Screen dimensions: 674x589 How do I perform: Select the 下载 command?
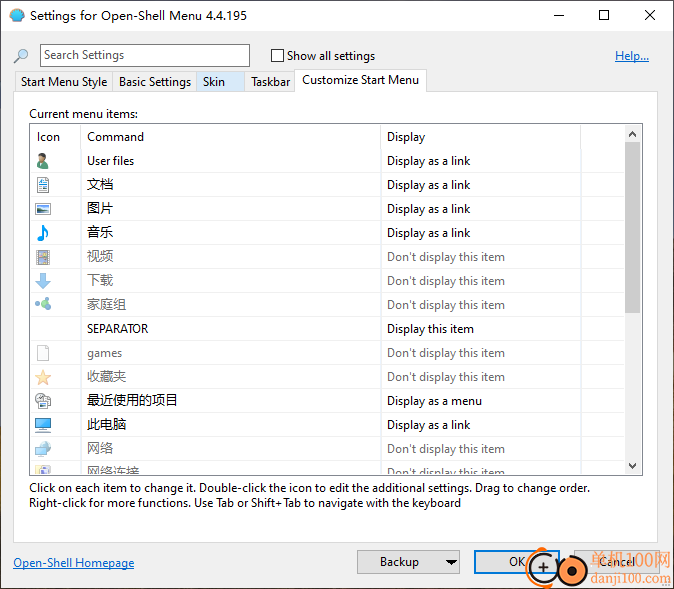click(100, 281)
